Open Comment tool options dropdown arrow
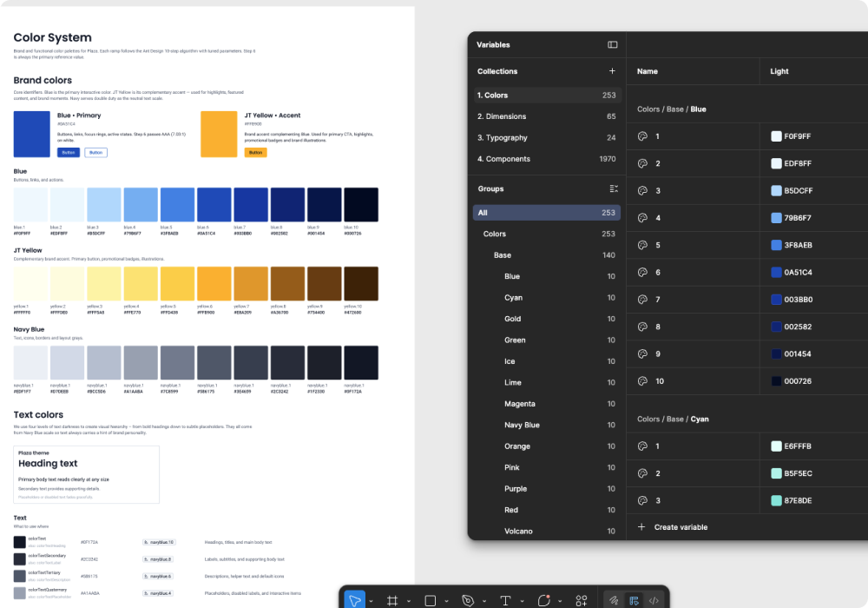868x608 pixels. (x=560, y=601)
